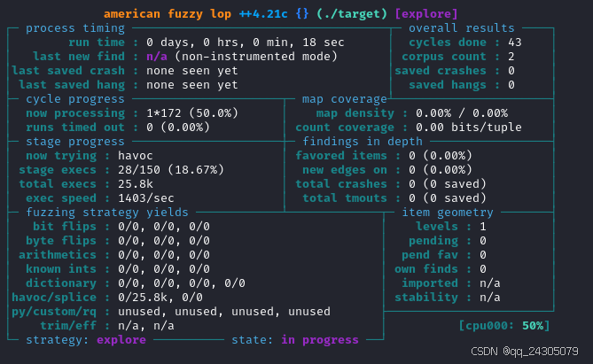Click the 'known ints' row label
The image size is (593, 364).
[61, 269]
